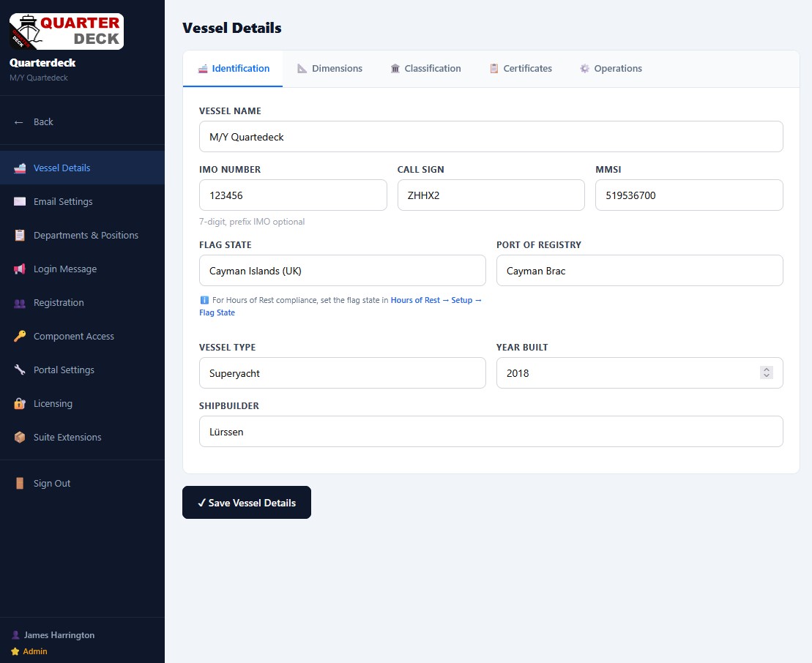Click the ruler icon on Dimensions tab
Viewport: 812px width, 663px height.
point(302,69)
